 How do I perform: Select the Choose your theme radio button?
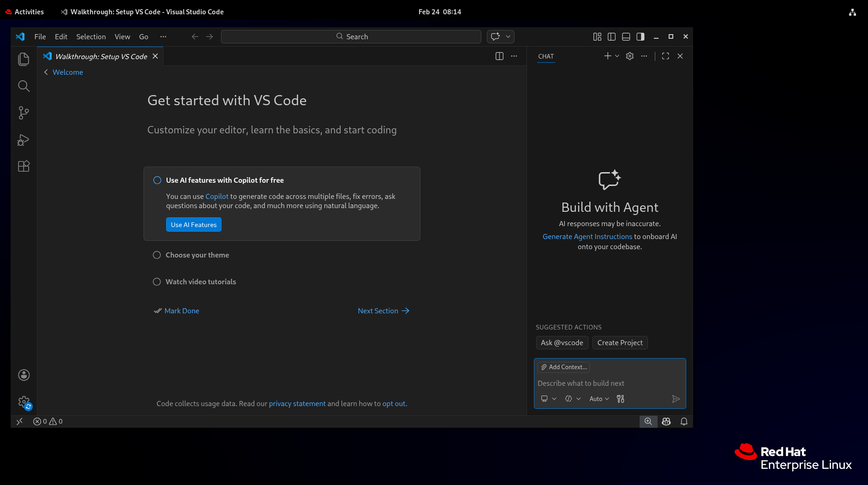[156, 255]
